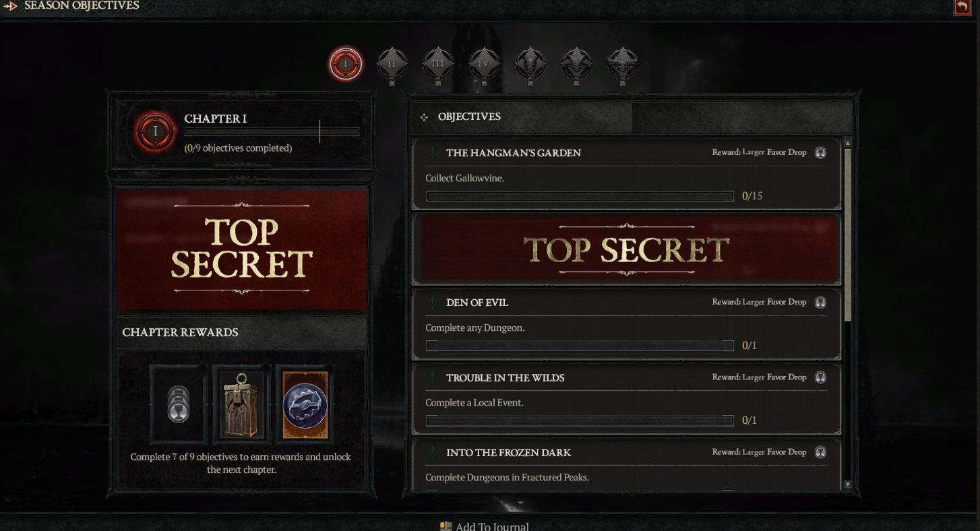Select the wooden cage reward thumbnail

[242, 404]
